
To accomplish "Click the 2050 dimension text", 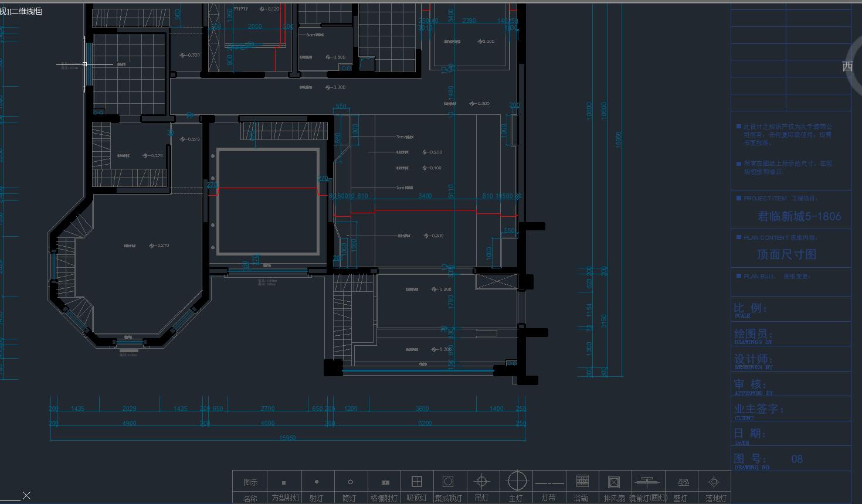I will 254,26.
